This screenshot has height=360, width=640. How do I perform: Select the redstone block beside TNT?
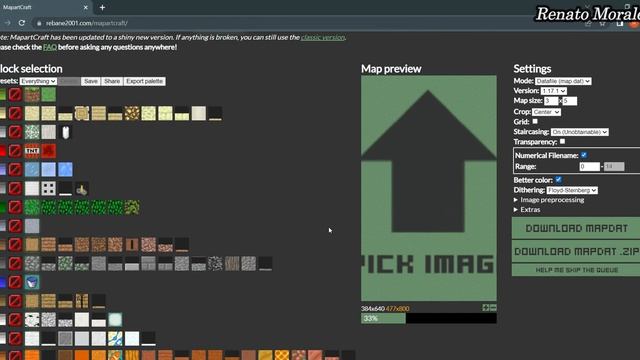click(x=49, y=151)
